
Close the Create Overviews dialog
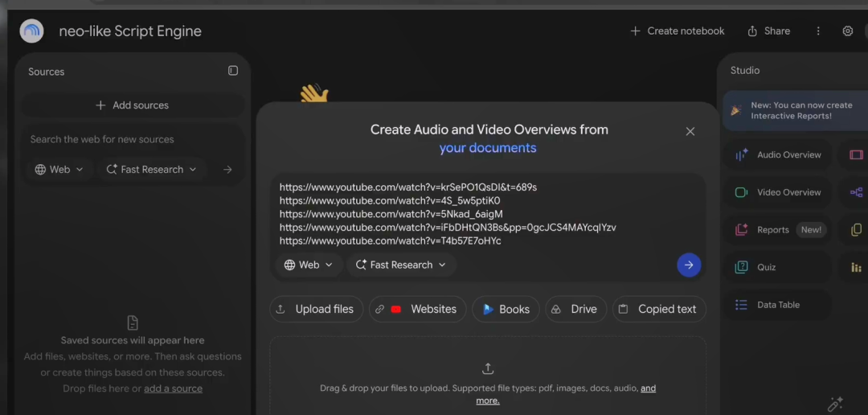click(690, 131)
